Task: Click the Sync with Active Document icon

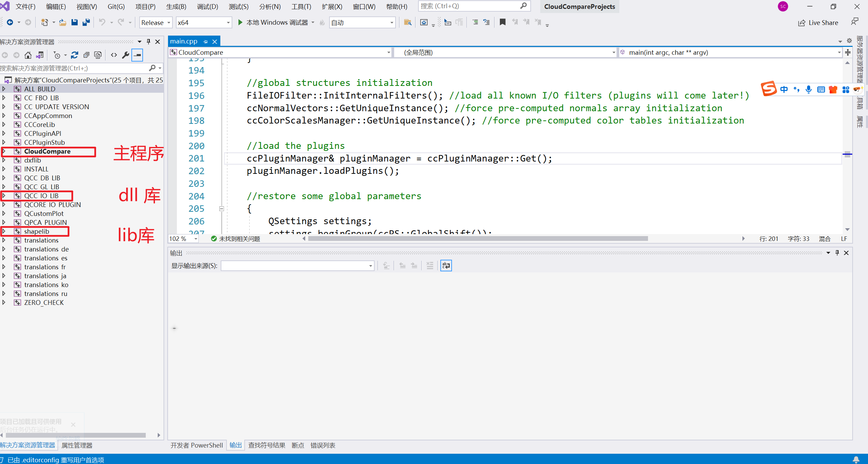Action: pyautogui.click(x=75, y=55)
